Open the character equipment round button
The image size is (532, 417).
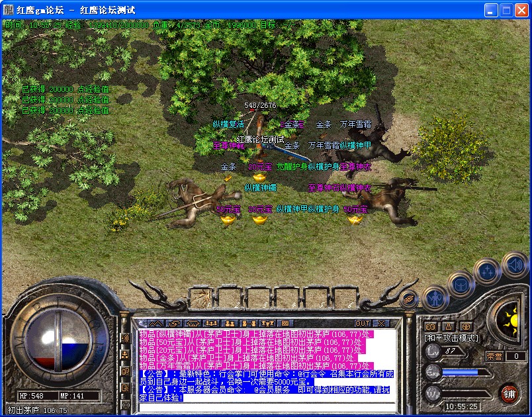click(435, 299)
